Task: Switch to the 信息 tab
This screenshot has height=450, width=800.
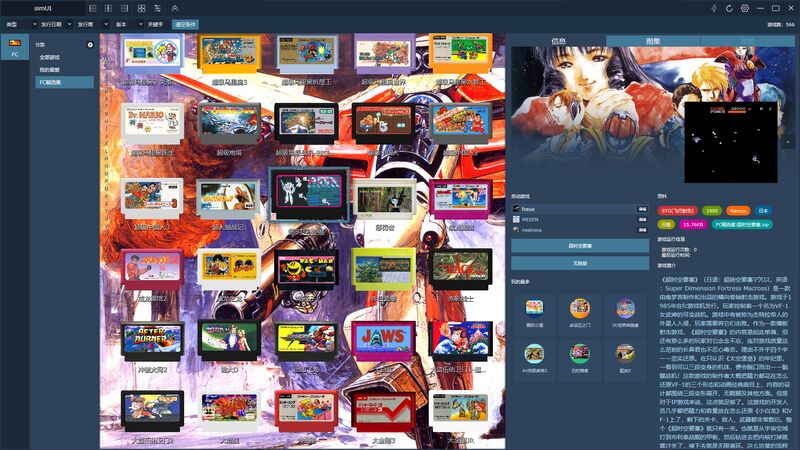Action: pos(558,41)
